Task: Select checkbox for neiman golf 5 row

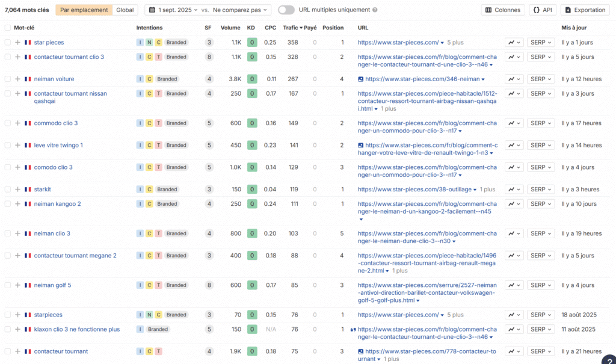Action: point(7,285)
